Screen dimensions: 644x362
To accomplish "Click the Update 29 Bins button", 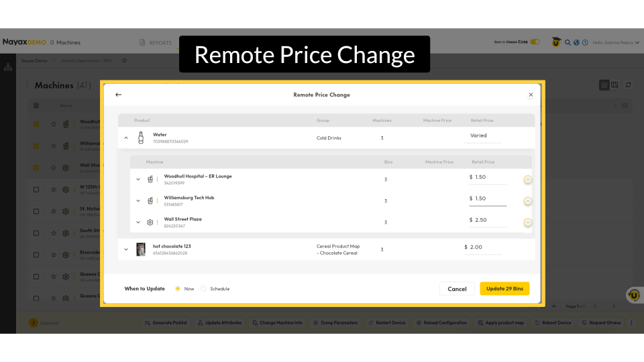I will tap(504, 289).
